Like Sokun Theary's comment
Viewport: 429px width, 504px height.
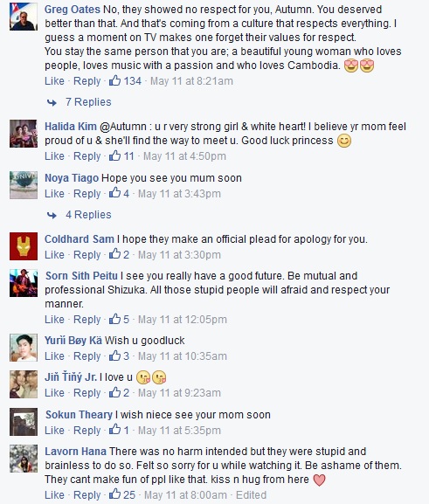pyautogui.click(x=54, y=430)
